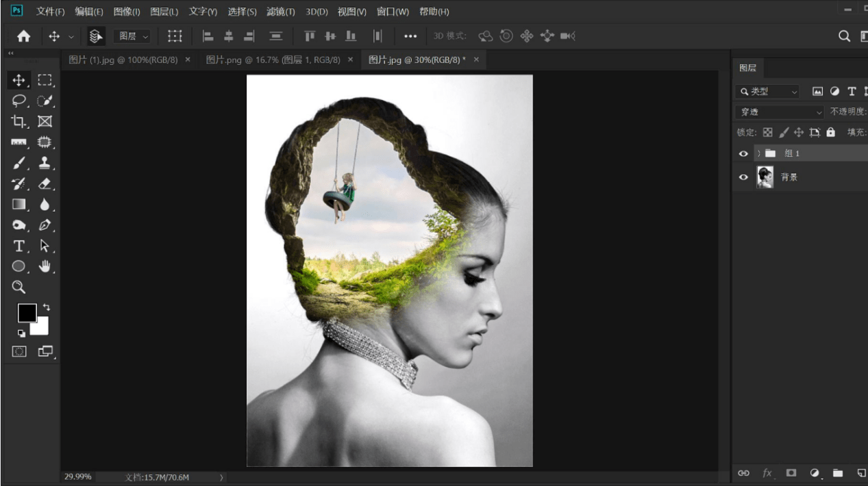
Task: Select the Lasso tool
Action: [18, 101]
